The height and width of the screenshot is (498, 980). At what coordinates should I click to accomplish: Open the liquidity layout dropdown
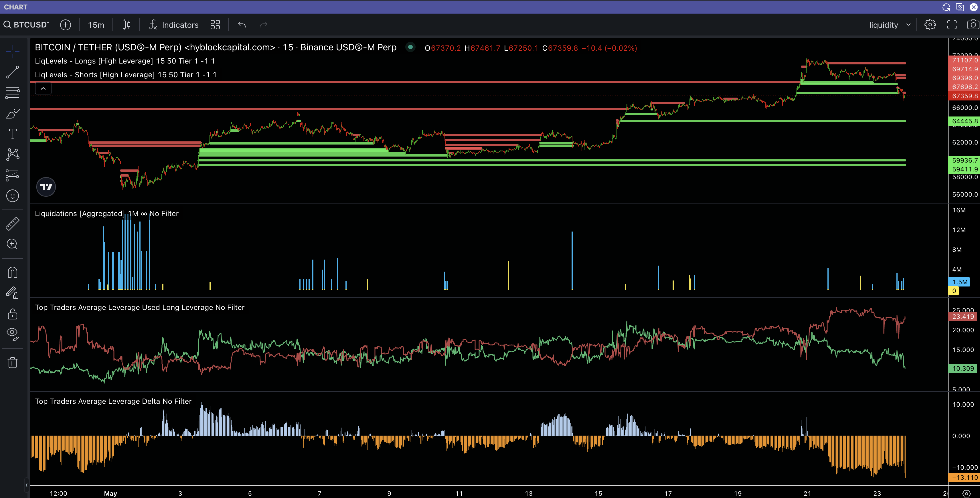[x=890, y=25]
